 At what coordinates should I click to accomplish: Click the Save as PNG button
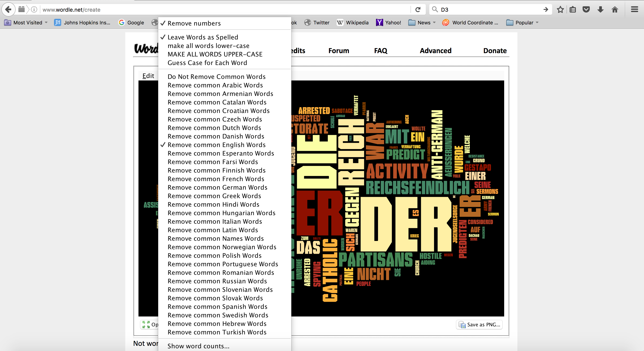tap(479, 325)
